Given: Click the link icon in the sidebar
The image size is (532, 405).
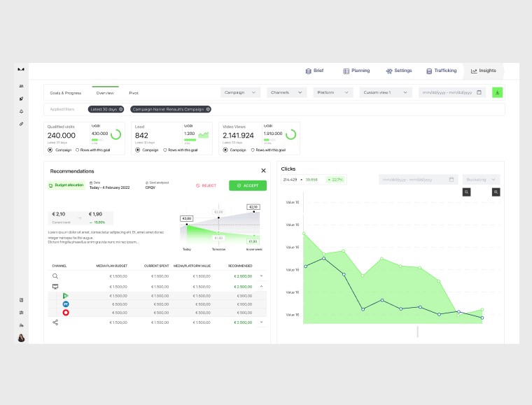Looking at the screenshot, I should point(22,124).
